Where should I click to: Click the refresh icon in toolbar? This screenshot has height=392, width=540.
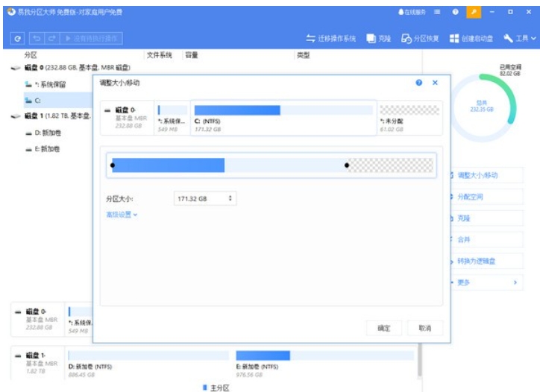click(17, 39)
